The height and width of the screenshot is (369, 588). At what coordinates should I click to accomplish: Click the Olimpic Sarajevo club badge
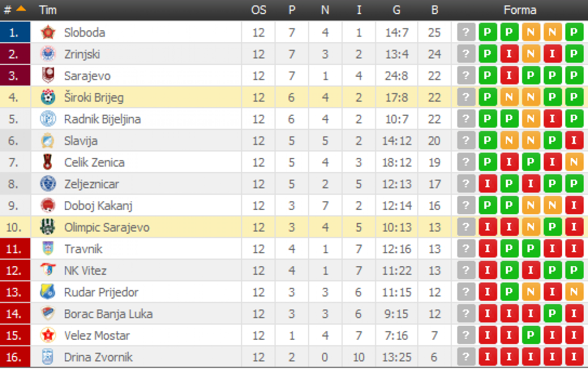click(48, 227)
